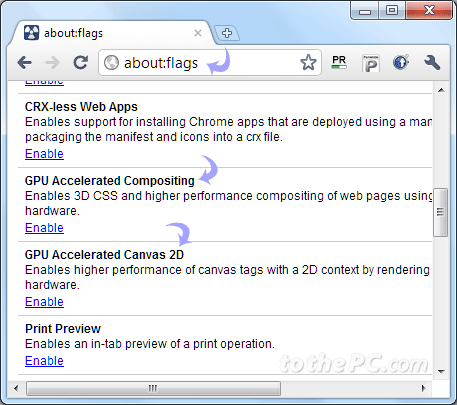Go back with the back arrow
457x405 pixels.
click(x=24, y=62)
